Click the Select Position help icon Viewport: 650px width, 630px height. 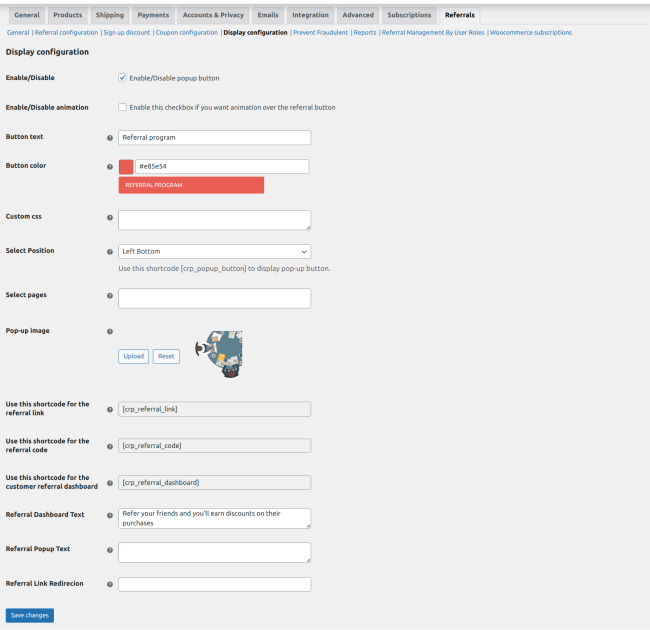110,252
